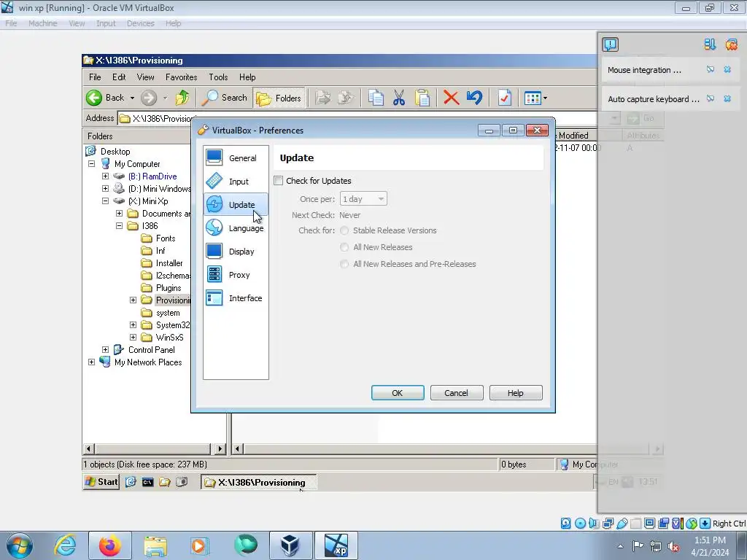The width and height of the screenshot is (747, 560).
Task: Select the General preferences category
Action: click(x=236, y=157)
